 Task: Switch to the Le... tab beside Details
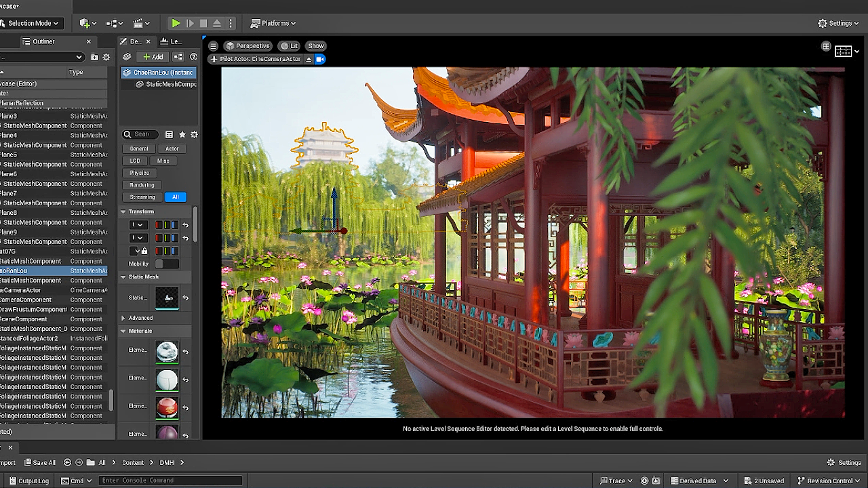pyautogui.click(x=172, y=41)
